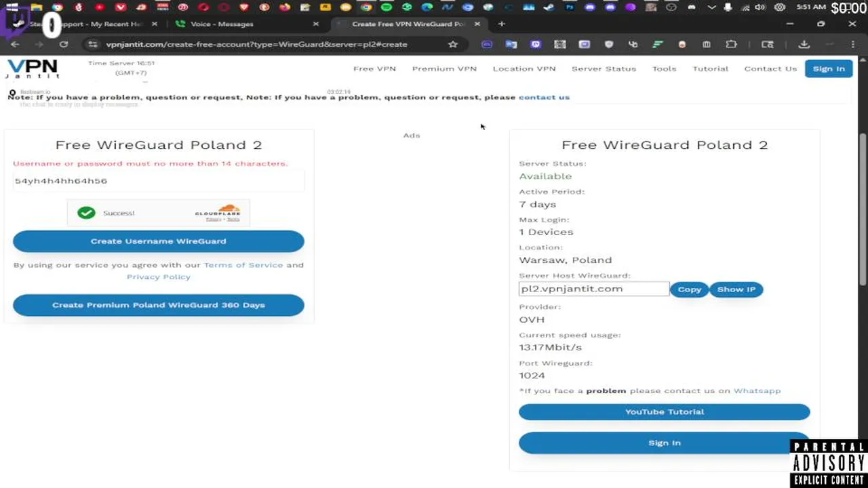Open the YouTube Tutorial button
The height and width of the screenshot is (488, 868).
click(665, 411)
